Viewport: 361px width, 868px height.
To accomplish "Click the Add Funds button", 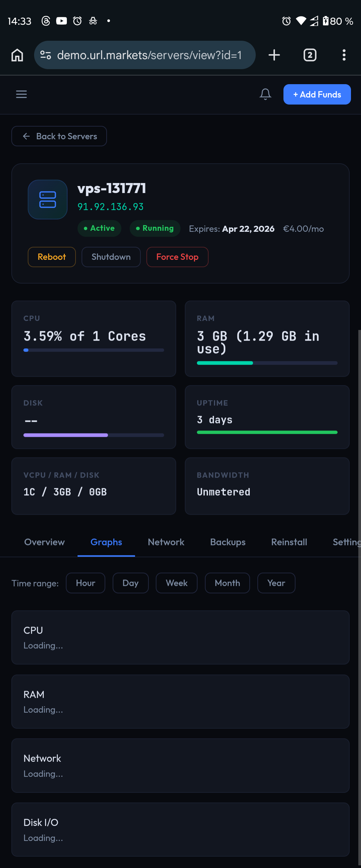I will [x=317, y=94].
